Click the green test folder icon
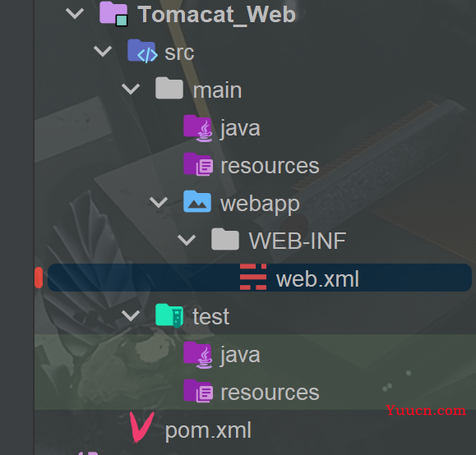 click(x=169, y=315)
